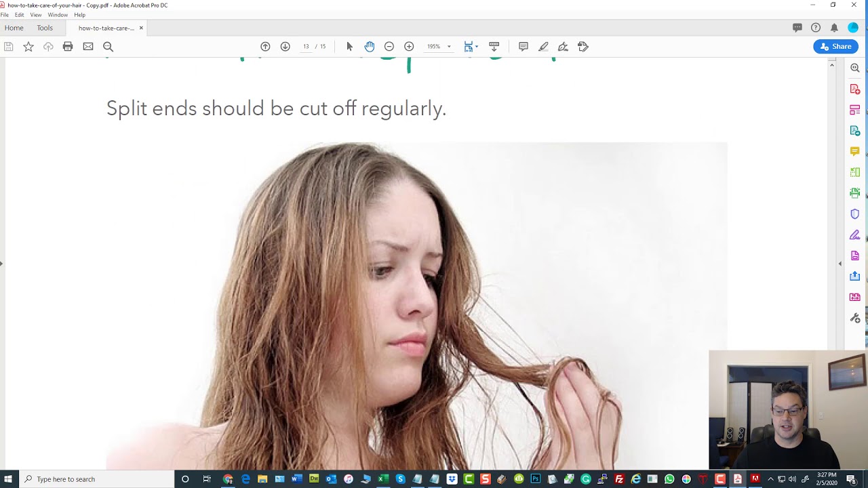Open the File menu

coord(5,15)
